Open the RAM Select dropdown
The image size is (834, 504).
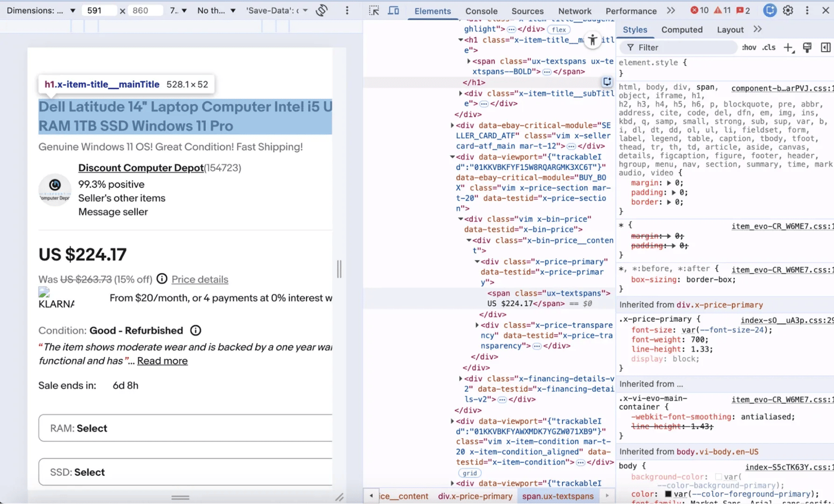[185, 428]
